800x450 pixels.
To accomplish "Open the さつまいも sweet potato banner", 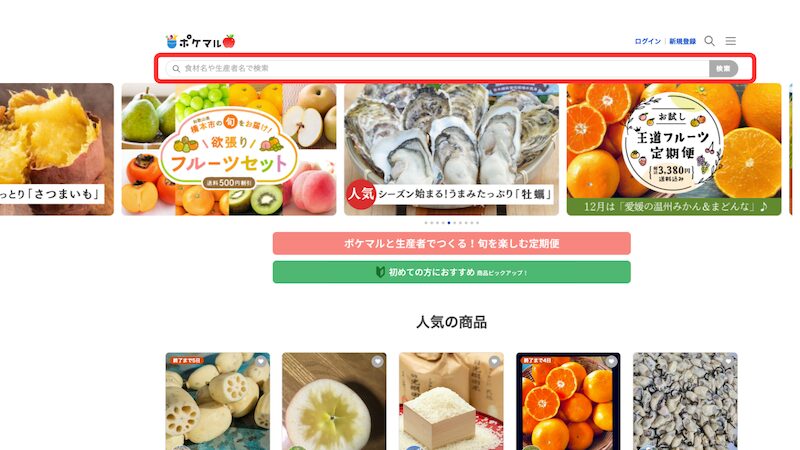I will (57, 149).
